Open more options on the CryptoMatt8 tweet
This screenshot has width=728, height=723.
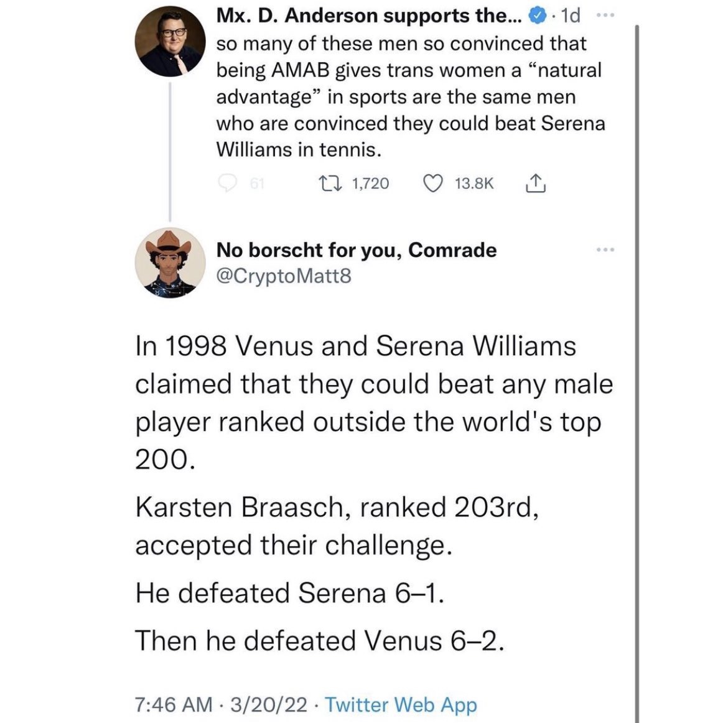[604, 250]
